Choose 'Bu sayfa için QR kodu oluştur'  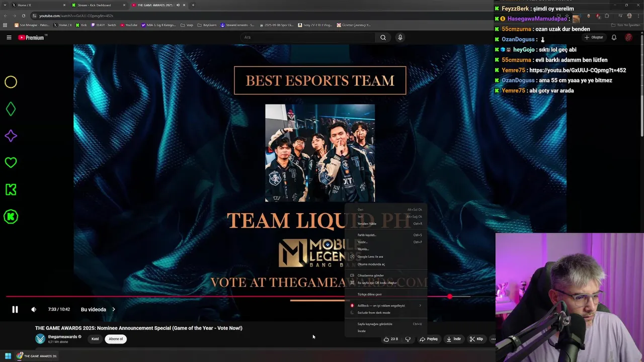click(x=386, y=283)
